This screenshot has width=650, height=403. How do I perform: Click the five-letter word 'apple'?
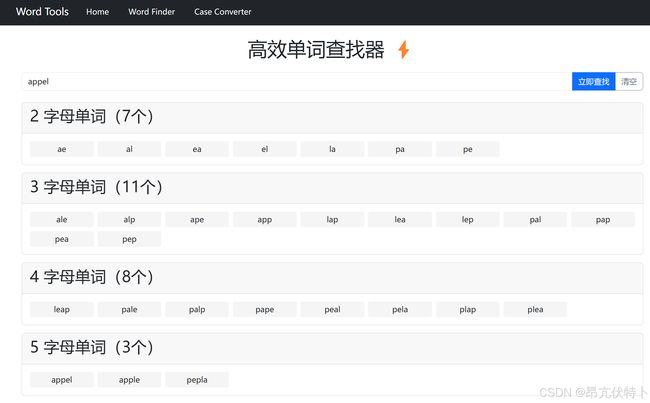(129, 380)
